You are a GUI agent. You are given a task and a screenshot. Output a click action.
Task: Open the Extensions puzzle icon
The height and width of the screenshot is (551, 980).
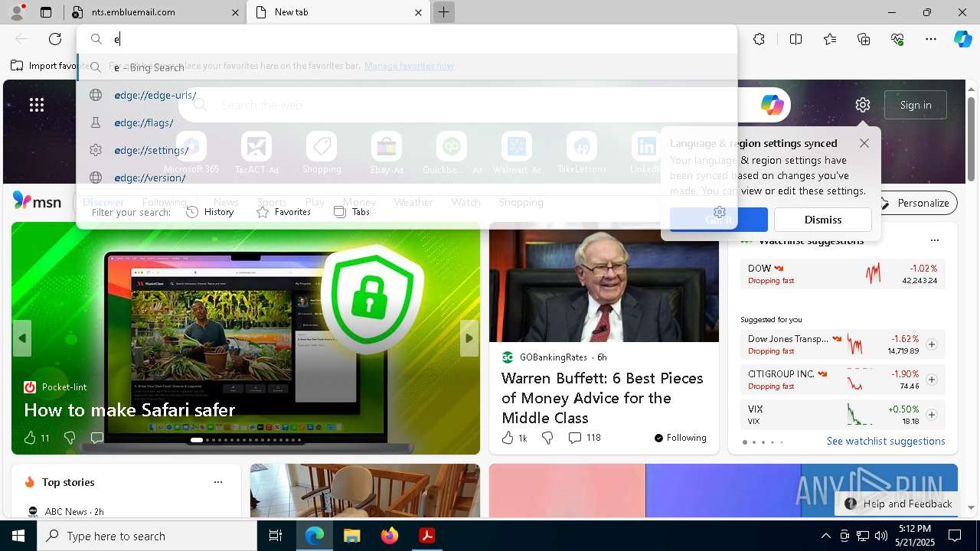point(759,39)
